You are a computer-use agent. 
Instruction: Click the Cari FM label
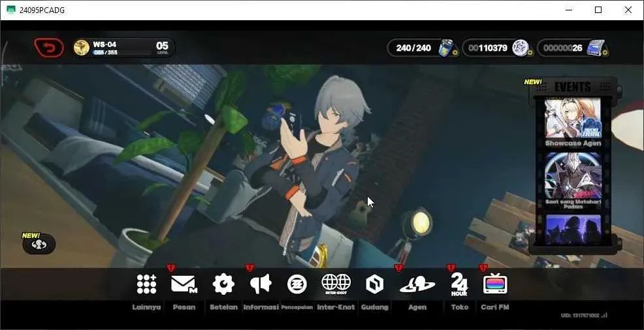(495, 307)
